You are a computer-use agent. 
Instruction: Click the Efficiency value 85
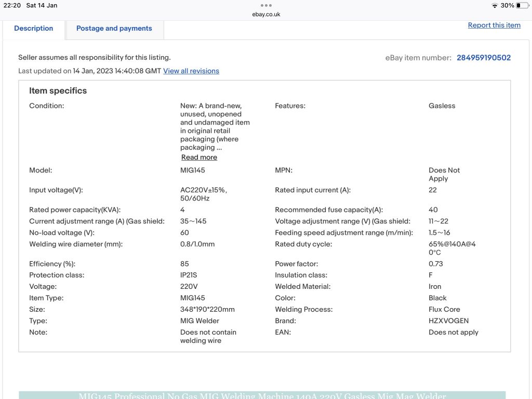coord(184,263)
